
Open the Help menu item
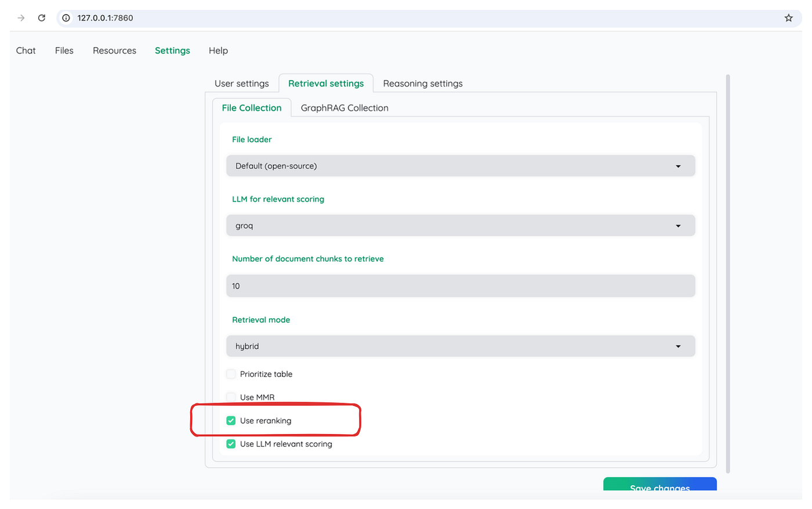[x=218, y=50]
